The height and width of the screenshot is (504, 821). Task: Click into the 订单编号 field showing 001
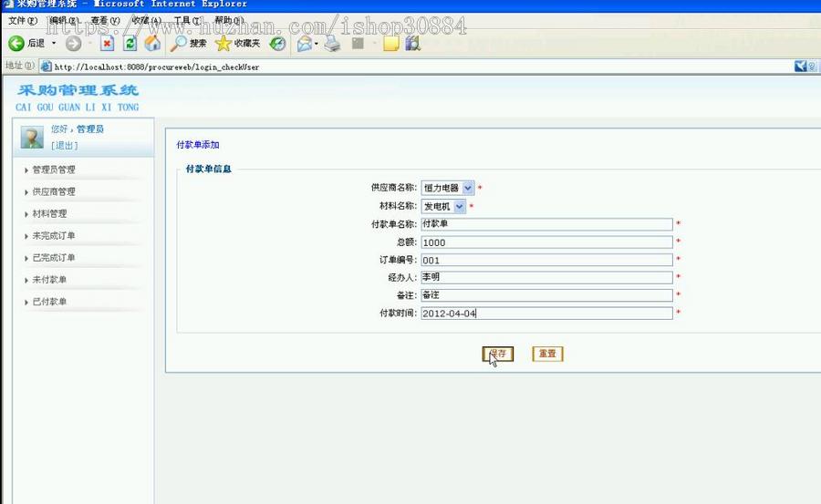(546, 260)
